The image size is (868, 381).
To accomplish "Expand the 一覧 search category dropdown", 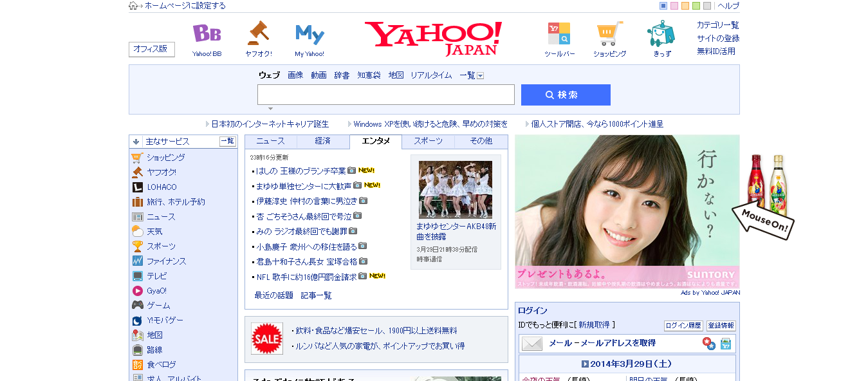I will tap(480, 75).
